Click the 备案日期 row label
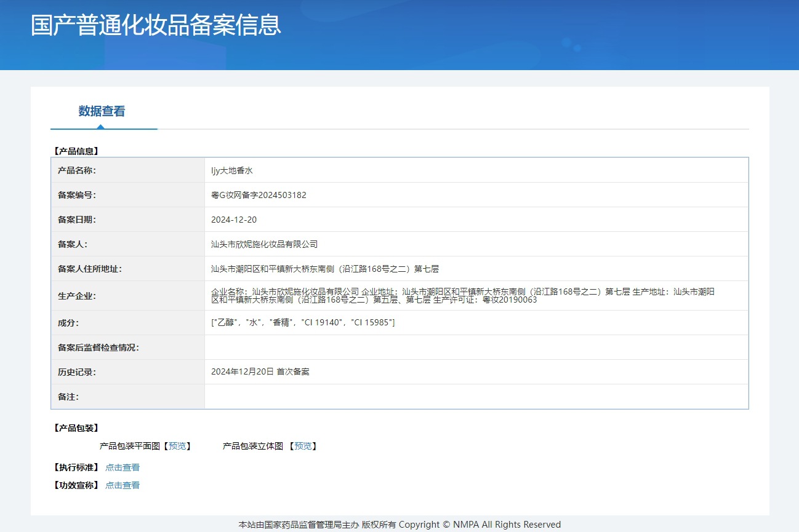 [77, 220]
